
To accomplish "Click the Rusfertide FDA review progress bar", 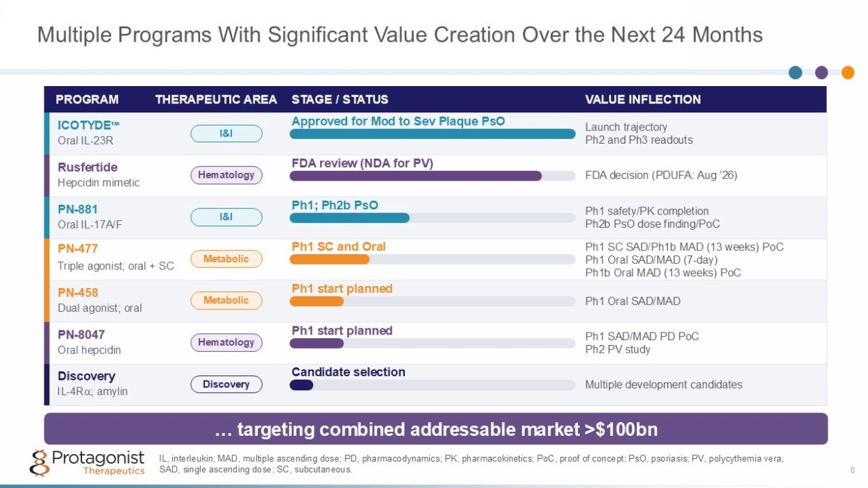I will click(433, 176).
